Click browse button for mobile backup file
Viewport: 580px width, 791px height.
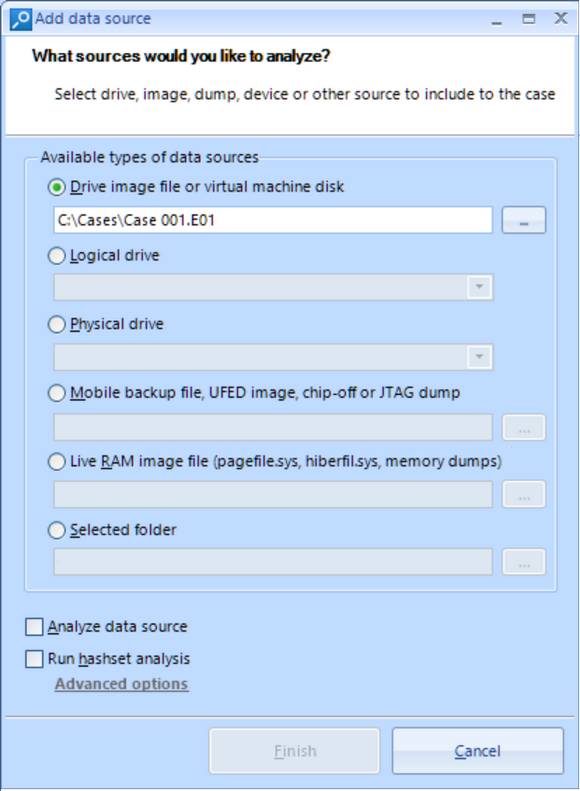click(524, 427)
